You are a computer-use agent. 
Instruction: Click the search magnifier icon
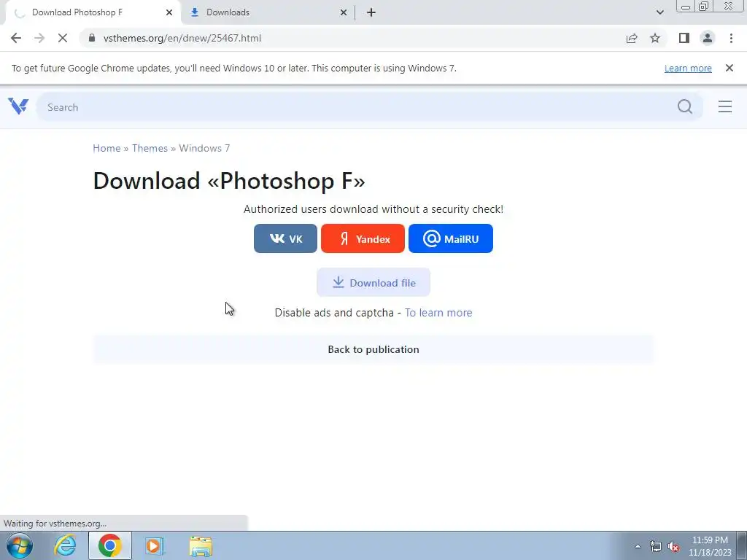(x=684, y=106)
